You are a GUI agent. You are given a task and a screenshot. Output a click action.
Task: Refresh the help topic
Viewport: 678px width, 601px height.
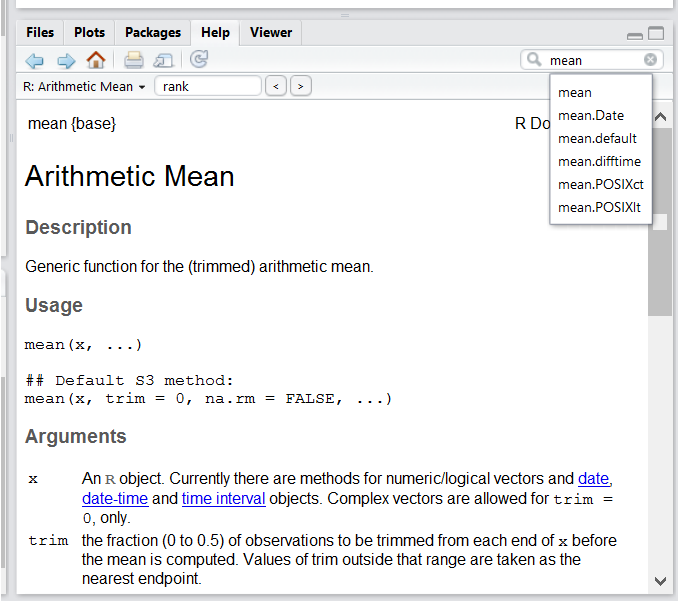click(x=199, y=60)
